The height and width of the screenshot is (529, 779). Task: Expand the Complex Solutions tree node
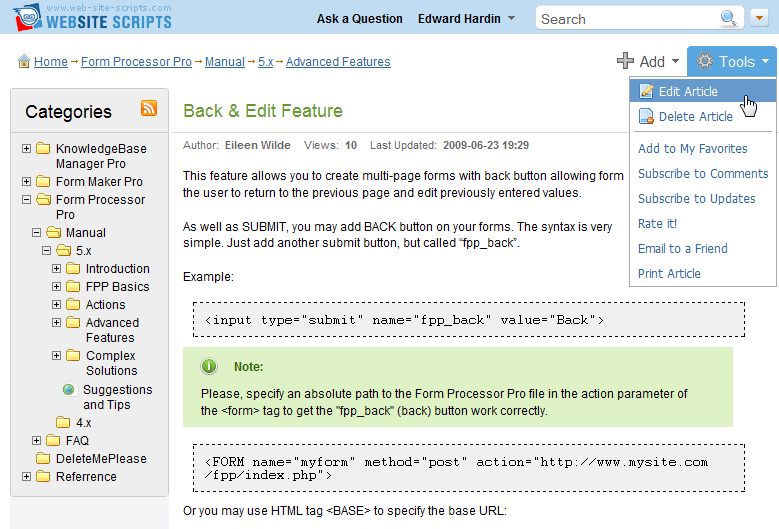coord(56,356)
